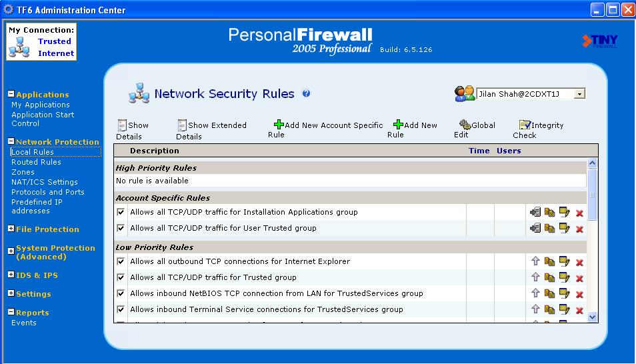This screenshot has width=636, height=364.
Task: Click the Add New Rule button
Action: (412, 129)
